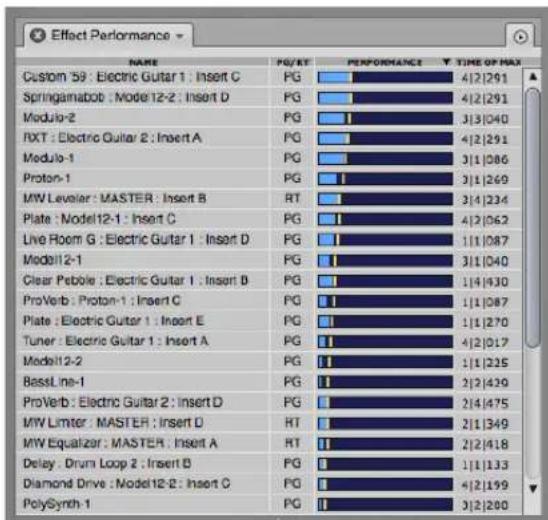The height and width of the screenshot is (520, 548).
Task: Select the Proton-1 row
Action: tap(269, 179)
